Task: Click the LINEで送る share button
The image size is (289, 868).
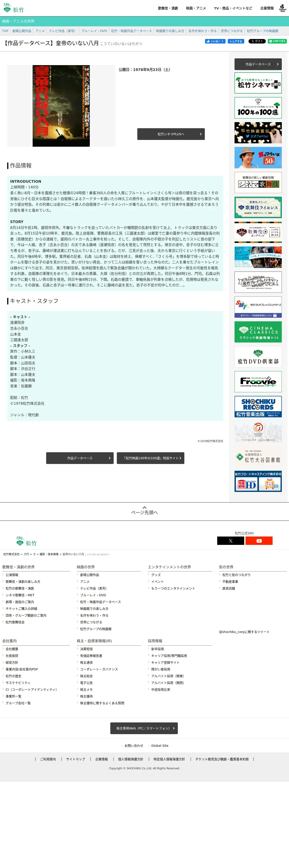Action: [x=277, y=41]
